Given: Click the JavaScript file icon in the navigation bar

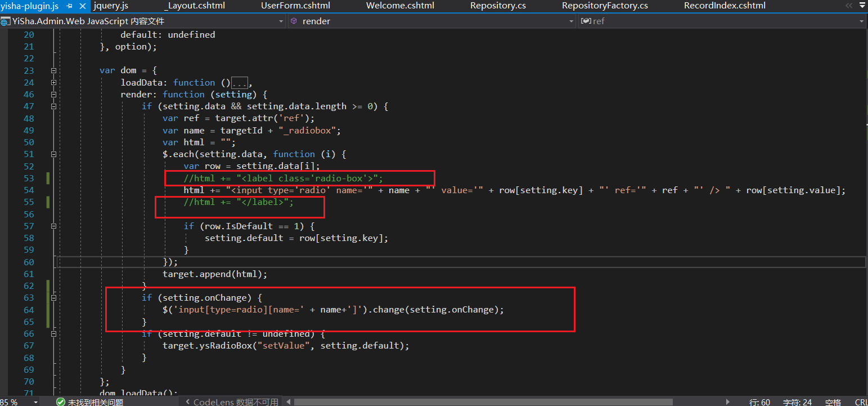Looking at the screenshot, I should point(6,21).
